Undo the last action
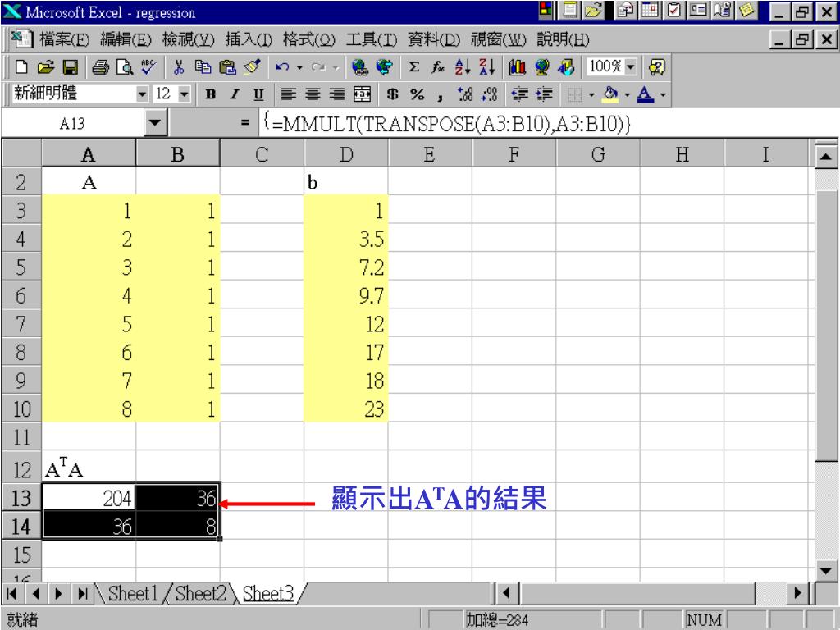840x630 pixels. click(282, 67)
